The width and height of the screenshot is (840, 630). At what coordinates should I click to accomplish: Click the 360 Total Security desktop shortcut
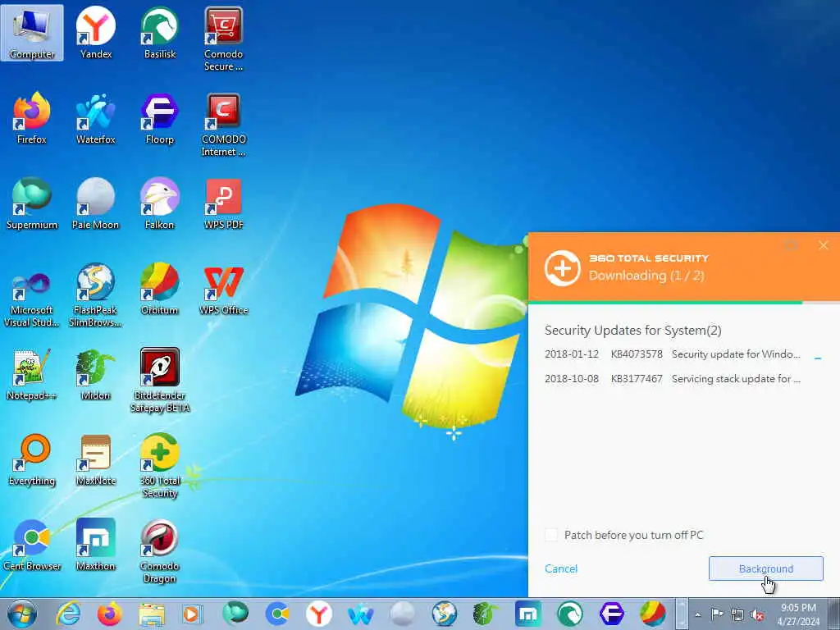point(160,466)
